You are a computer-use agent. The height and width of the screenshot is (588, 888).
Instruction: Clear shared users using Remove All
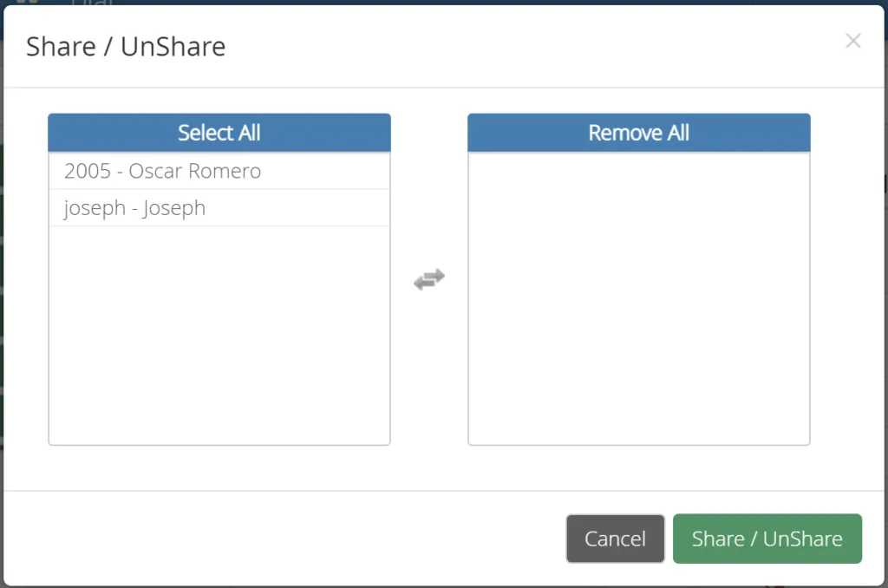639,133
